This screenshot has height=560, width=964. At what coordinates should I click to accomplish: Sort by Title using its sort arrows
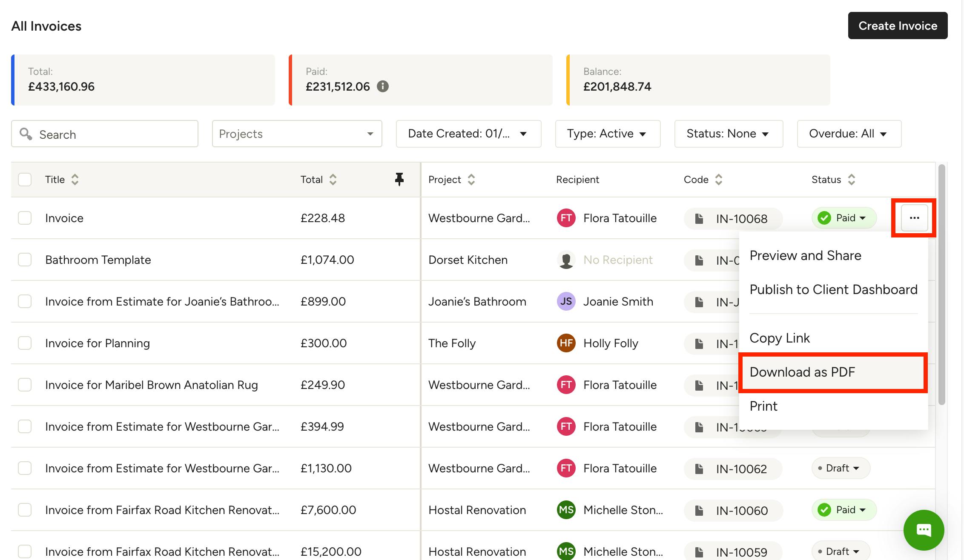(75, 180)
